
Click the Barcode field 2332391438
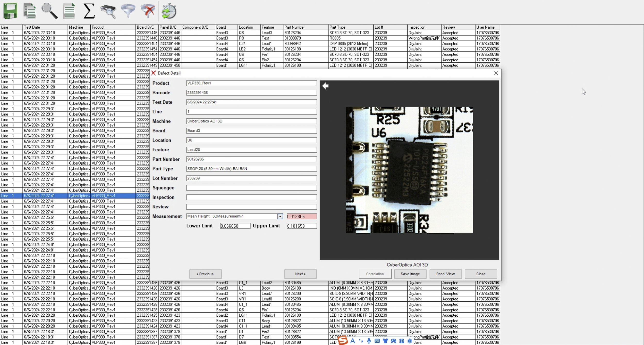click(251, 93)
